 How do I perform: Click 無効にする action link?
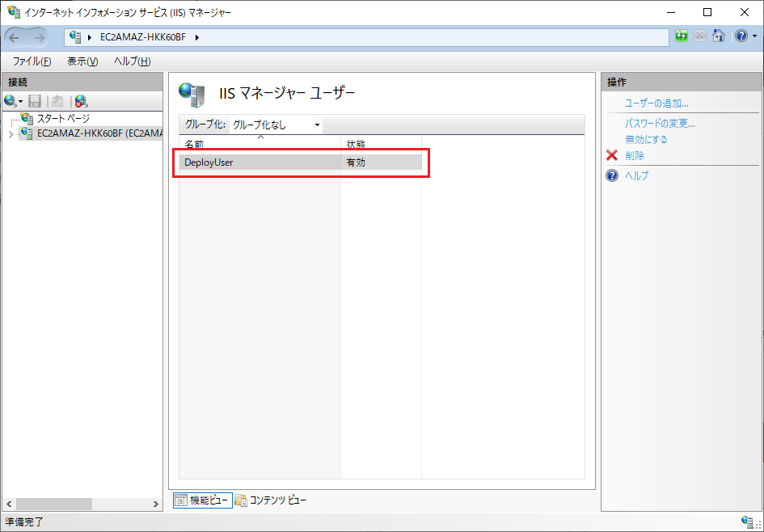click(x=646, y=140)
